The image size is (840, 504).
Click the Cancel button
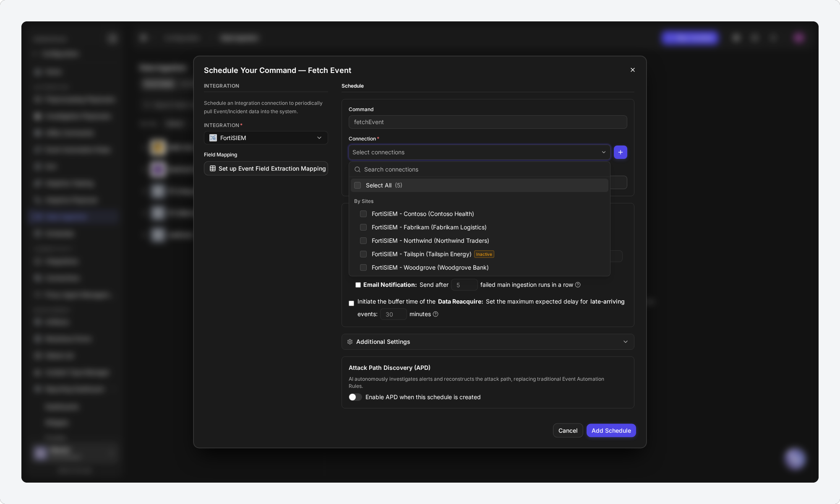[x=568, y=431]
